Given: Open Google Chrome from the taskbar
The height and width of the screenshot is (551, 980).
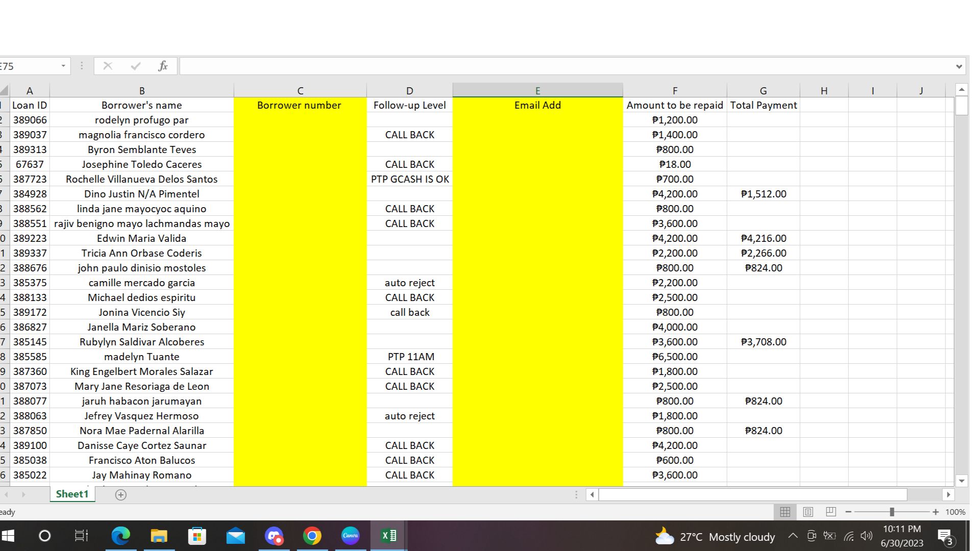Looking at the screenshot, I should [312, 536].
